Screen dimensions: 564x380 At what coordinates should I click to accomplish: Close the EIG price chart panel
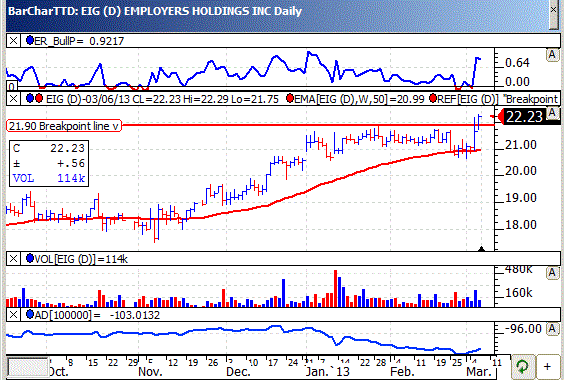[13, 98]
